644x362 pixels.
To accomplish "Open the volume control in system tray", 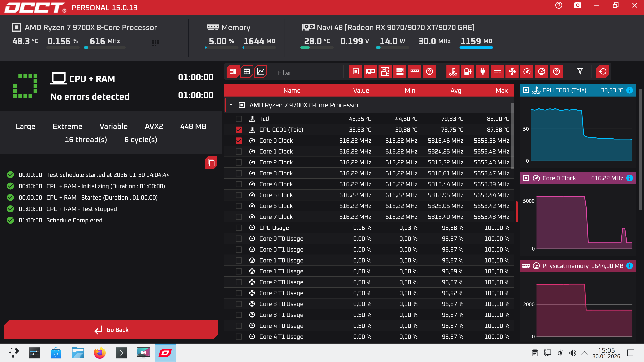I will tap(573, 353).
